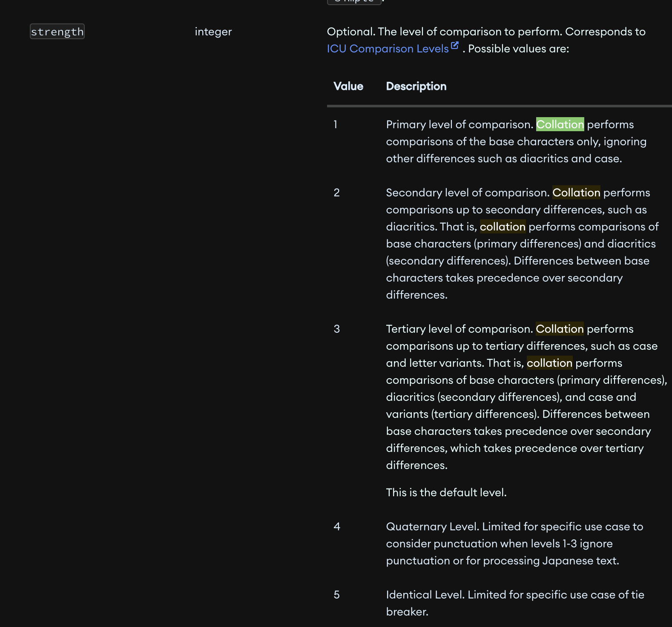Click the integer type text
The image size is (672, 627).
(213, 32)
